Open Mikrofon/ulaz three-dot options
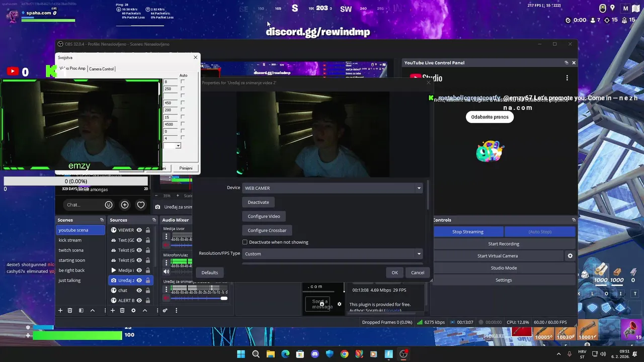Viewport: 644px width, 362px height. (167, 262)
